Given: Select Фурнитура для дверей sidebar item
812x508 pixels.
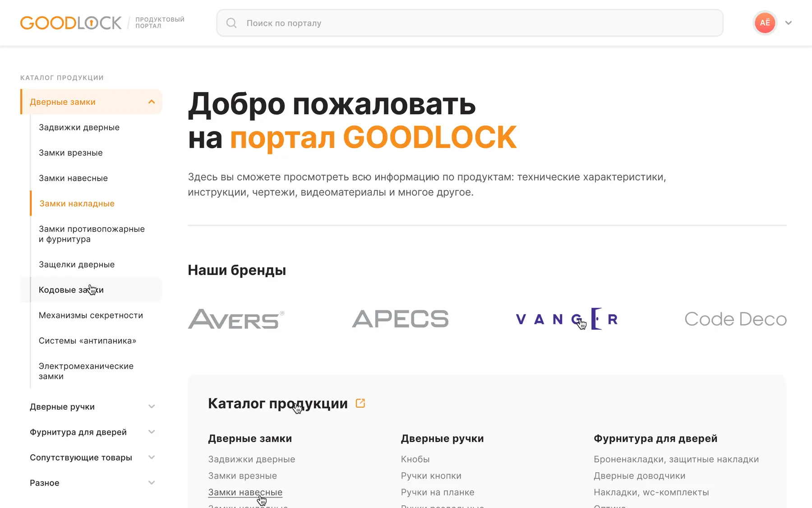Looking at the screenshot, I should (78, 432).
